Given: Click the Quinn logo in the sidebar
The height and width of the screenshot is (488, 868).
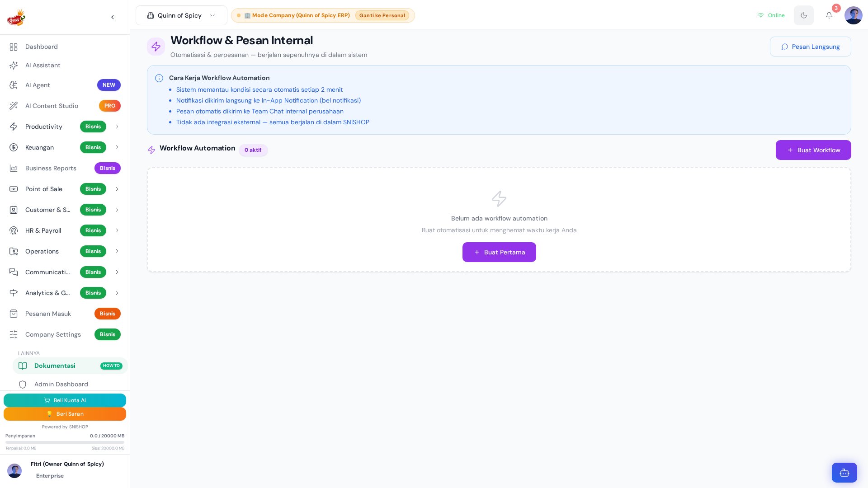Looking at the screenshot, I should [16, 18].
